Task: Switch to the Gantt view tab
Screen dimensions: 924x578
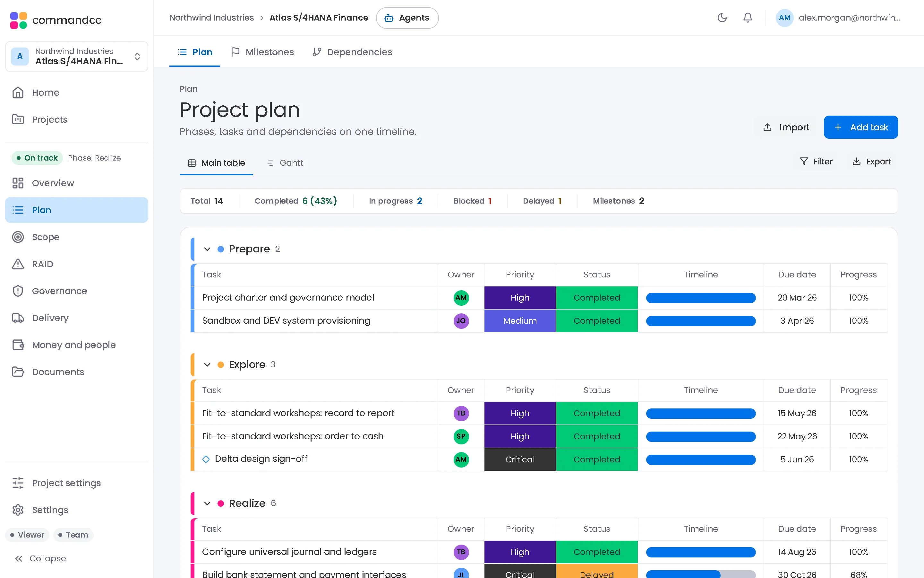Action: (x=285, y=163)
